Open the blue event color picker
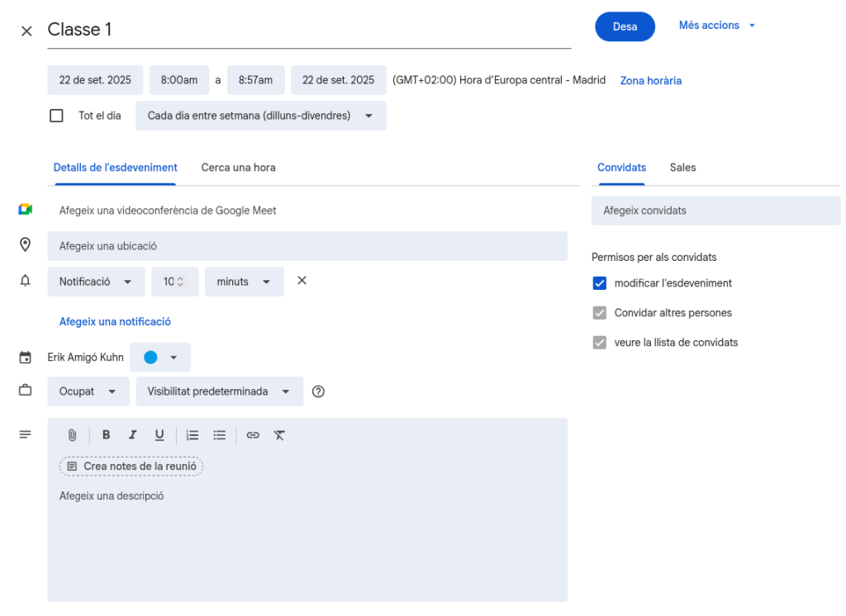The image size is (846, 616). [160, 358]
